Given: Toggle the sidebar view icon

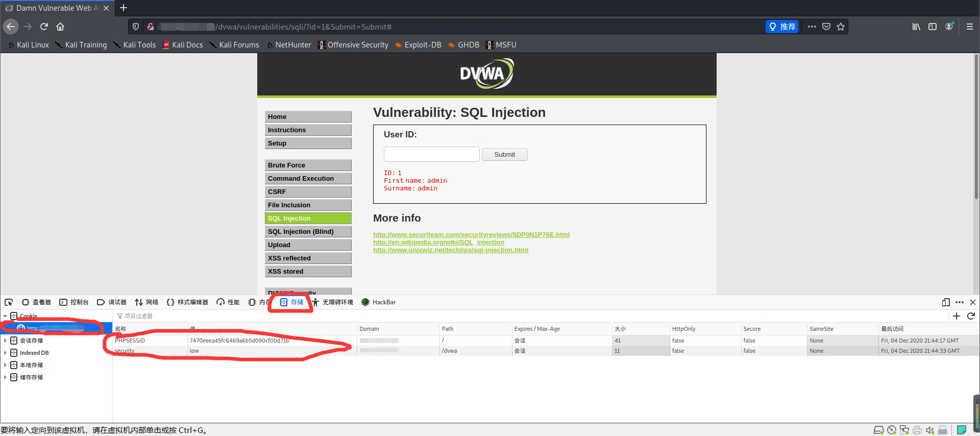Looking at the screenshot, I should tap(933, 27).
